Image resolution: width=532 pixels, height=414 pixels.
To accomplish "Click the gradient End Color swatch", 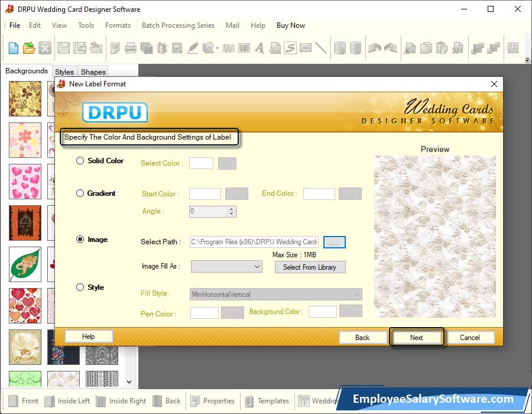I will pos(319,194).
